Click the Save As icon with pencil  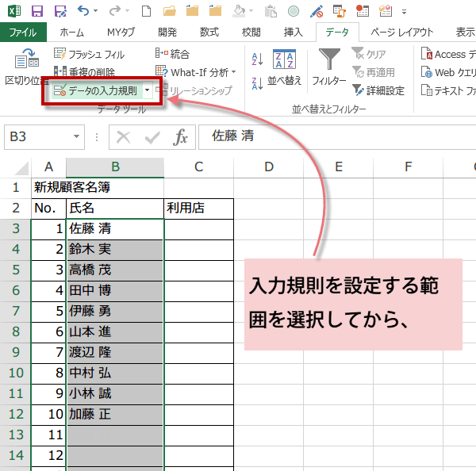[60, 12]
